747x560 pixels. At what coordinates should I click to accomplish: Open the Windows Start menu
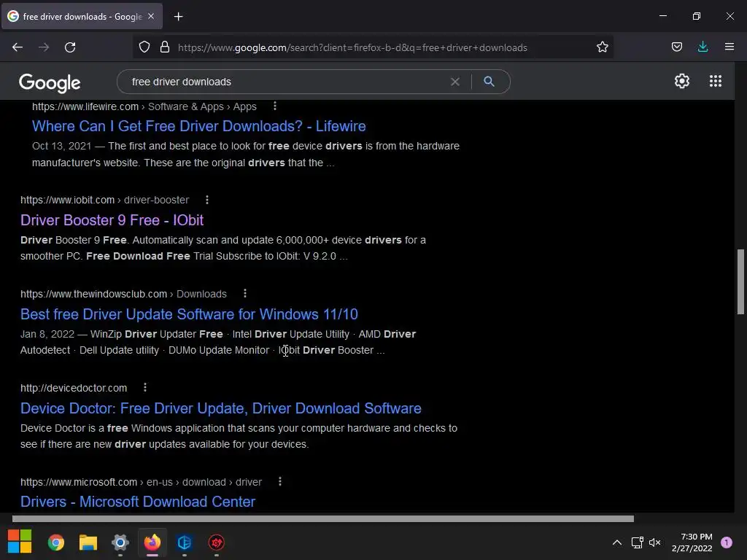click(x=20, y=542)
